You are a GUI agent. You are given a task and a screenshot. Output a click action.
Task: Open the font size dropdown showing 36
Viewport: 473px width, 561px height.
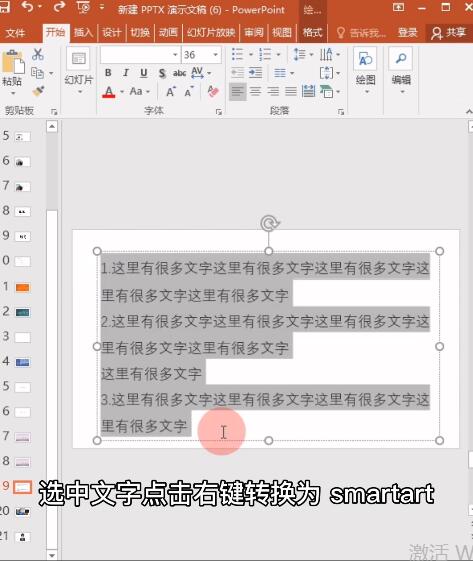click(x=215, y=55)
